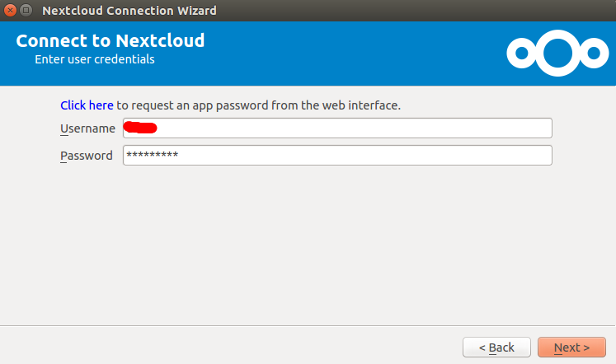The height and width of the screenshot is (364, 616).
Task: Click the 'Connect to Nextcloud' heading
Action: coord(111,41)
